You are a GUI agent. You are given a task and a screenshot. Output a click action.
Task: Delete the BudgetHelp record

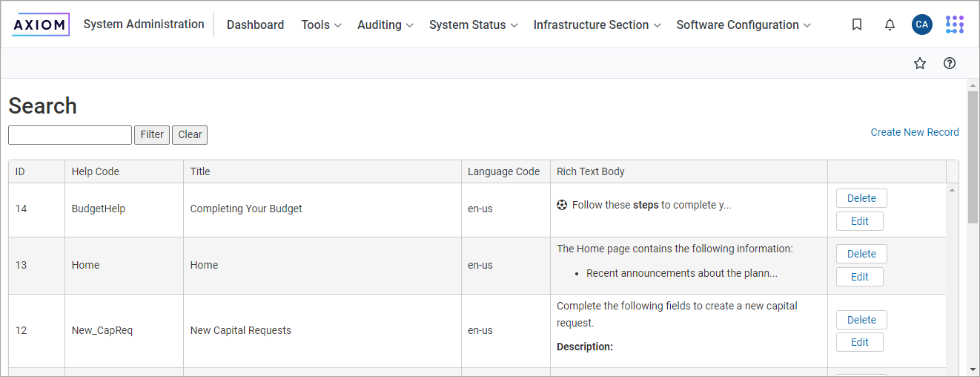click(x=861, y=198)
